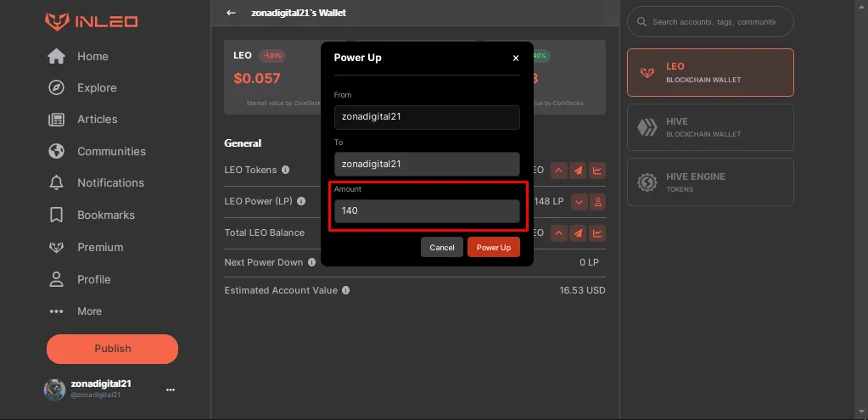
Task: Click the zonadigital21's Wallet title
Action: 299,13
